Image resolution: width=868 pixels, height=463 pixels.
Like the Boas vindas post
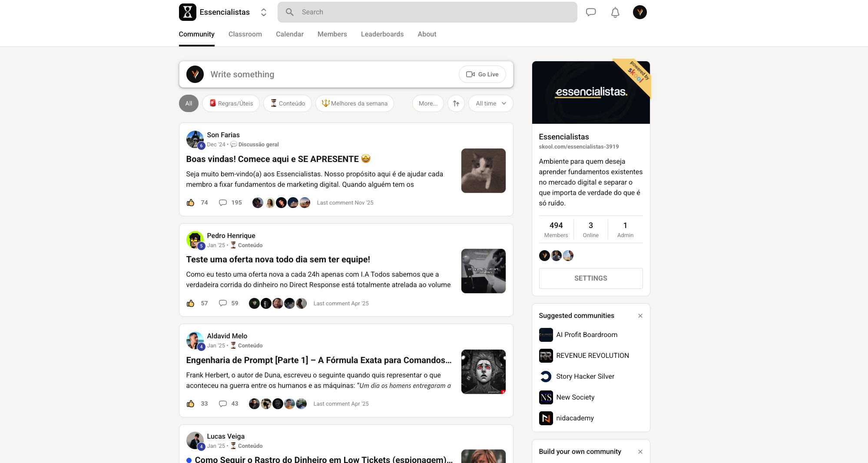[190, 203]
